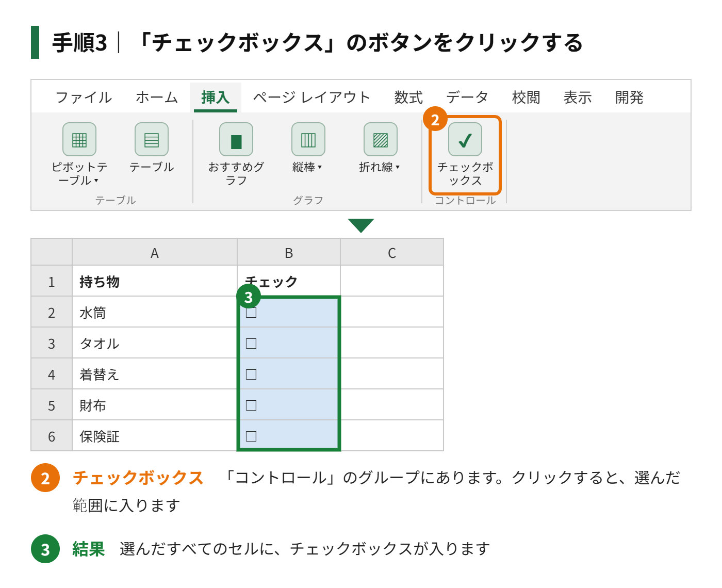This screenshot has height=588, width=722.
Task: Click the おすすめグラフ icon
Action: tap(236, 139)
